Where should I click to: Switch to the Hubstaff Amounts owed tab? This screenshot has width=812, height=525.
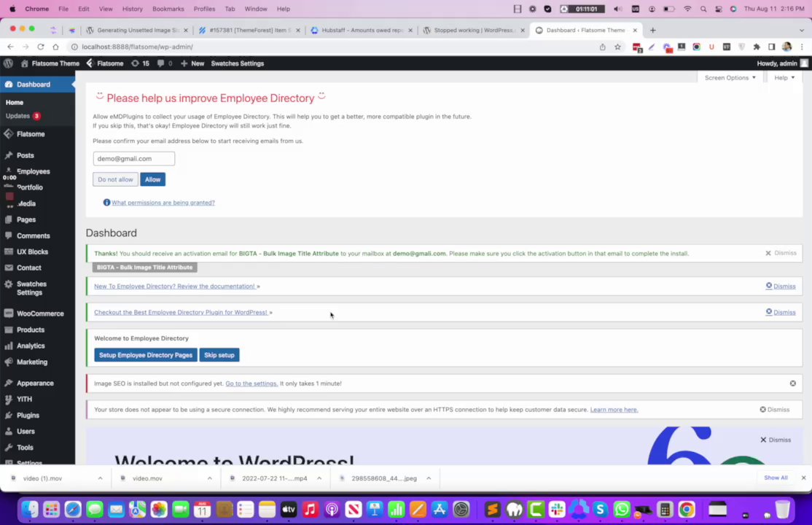[x=362, y=30]
